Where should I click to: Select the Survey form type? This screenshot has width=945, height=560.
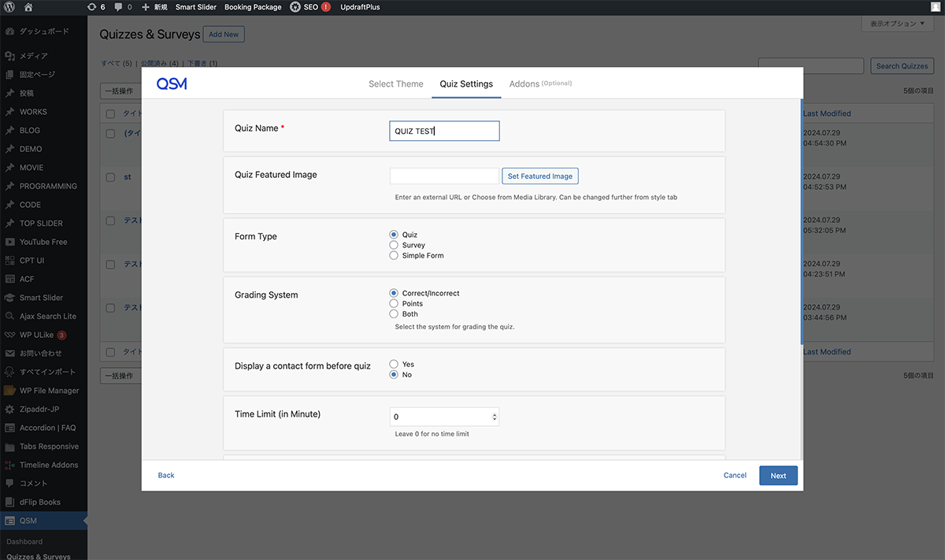click(x=394, y=245)
